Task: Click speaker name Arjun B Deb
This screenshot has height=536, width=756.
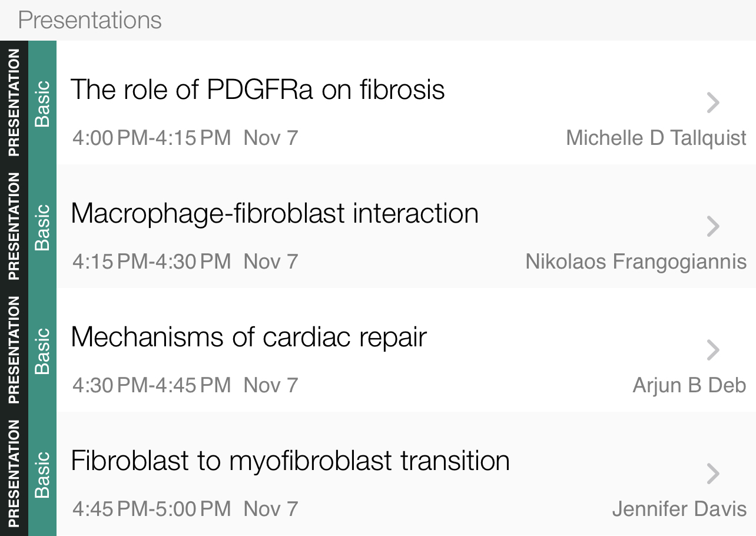Action: point(689,385)
